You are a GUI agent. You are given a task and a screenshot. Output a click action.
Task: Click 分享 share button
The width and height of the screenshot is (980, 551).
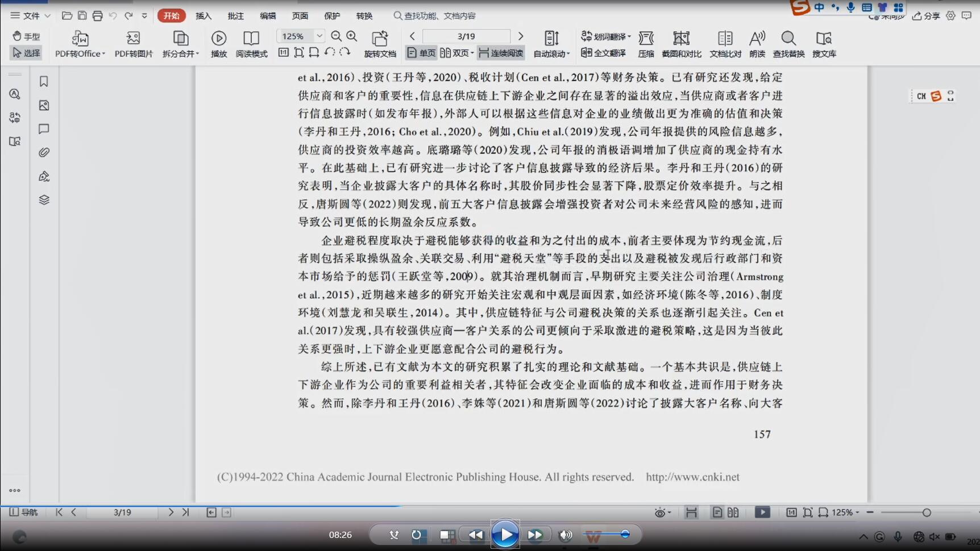coord(926,16)
